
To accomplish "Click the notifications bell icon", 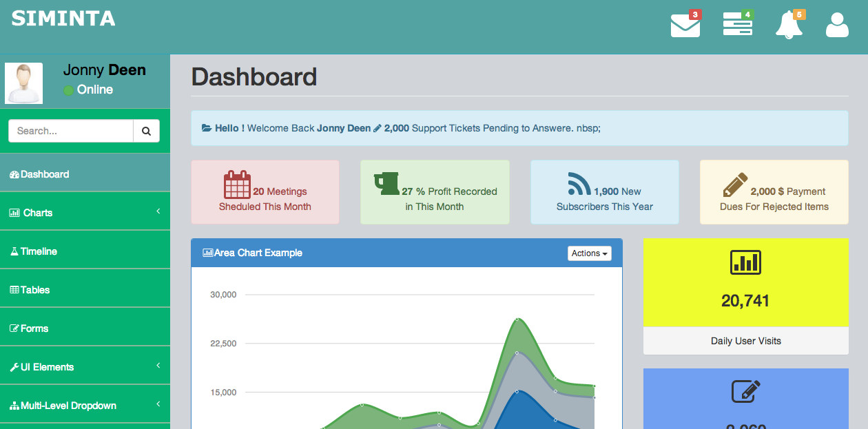I will tap(789, 25).
